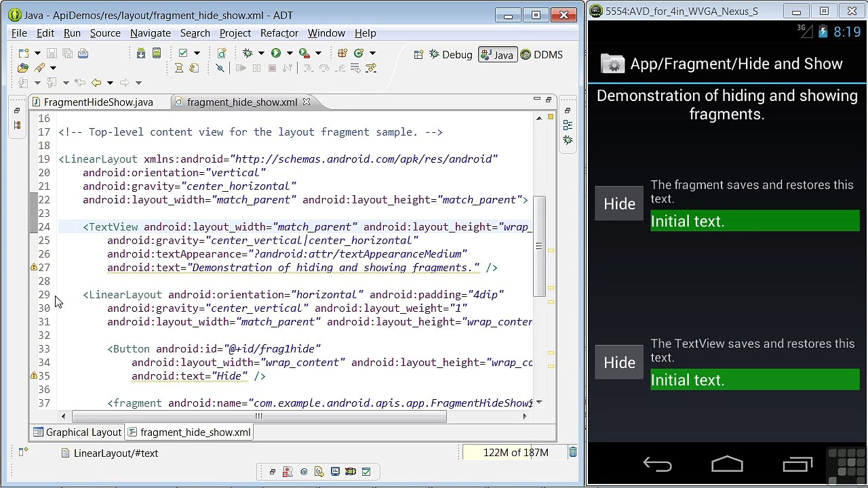Click the New wizard toolbar icon
This screenshot has height=488, width=868.
(x=24, y=54)
